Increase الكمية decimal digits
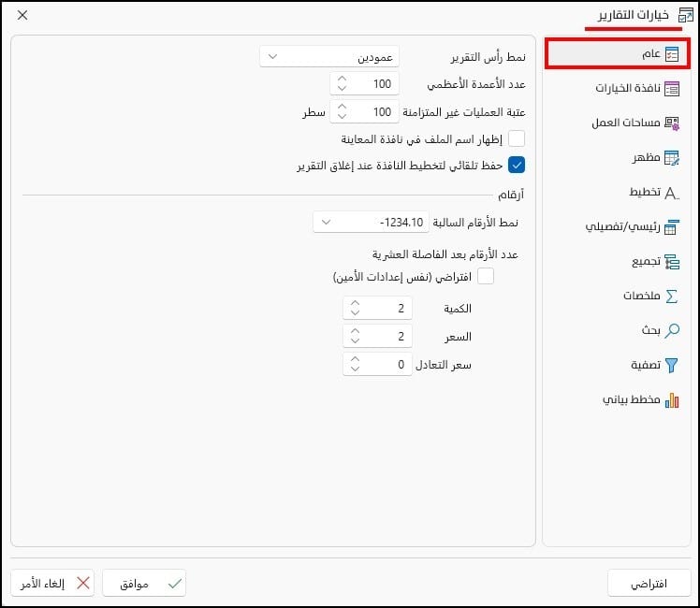Screen dimensions: 700x608 click(355, 303)
